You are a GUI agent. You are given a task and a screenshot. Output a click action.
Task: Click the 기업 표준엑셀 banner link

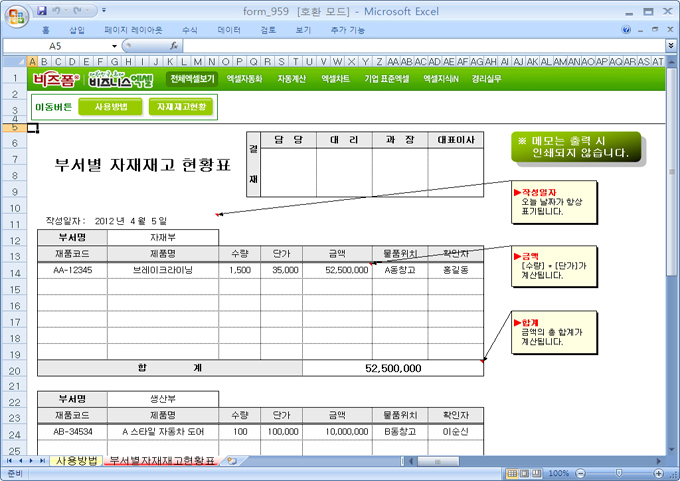(386, 79)
